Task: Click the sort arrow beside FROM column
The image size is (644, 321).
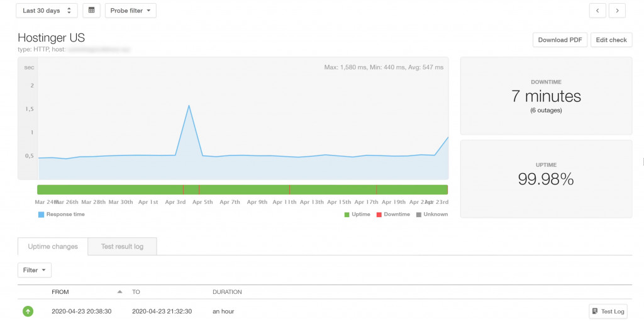Action: tap(119, 292)
